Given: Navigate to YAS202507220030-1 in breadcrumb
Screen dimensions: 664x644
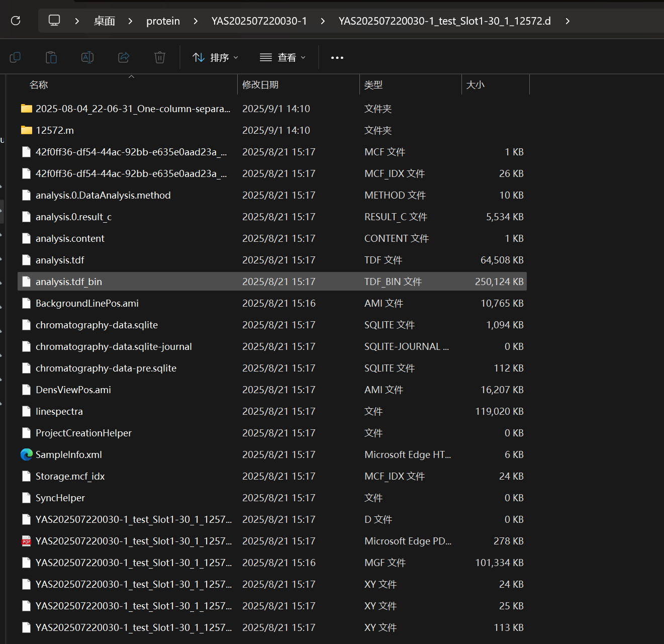Looking at the screenshot, I should tap(259, 21).
